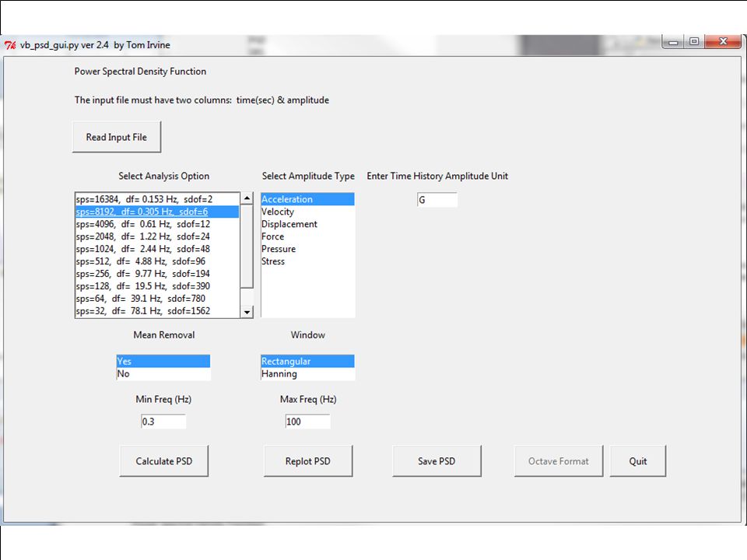Click the analysis list scrollbar thumb
Screen dimensions: 747x560
[247, 247]
